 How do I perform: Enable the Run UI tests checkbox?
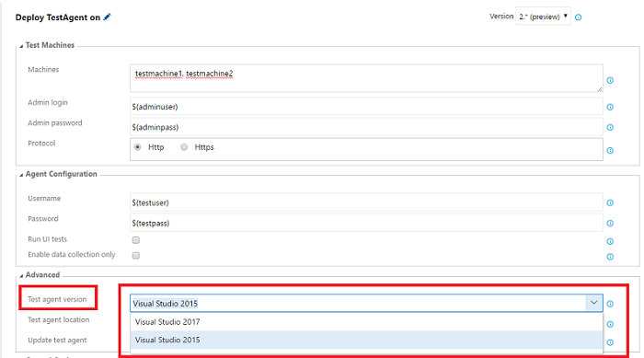pos(136,240)
